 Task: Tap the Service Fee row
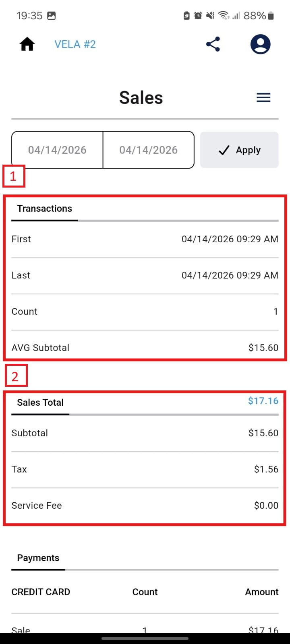(x=145, y=506)
